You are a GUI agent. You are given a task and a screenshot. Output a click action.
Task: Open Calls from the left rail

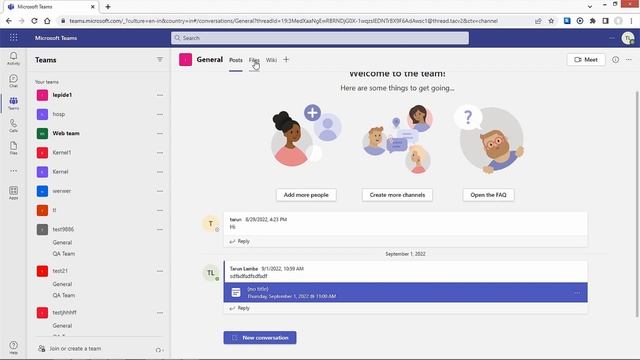tap(13, 126)
